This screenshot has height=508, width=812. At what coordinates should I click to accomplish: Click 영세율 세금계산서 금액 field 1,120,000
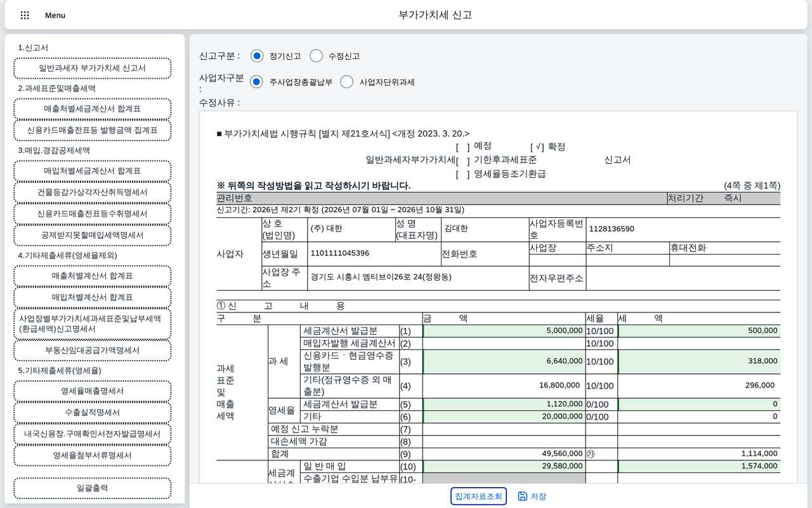click(x=504, y=404)
